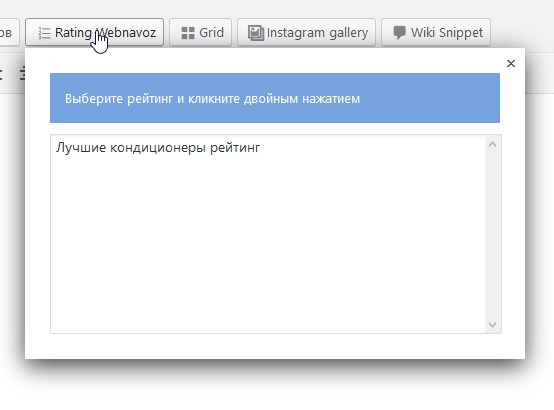Click the Wiki Snippet speech bubble icon
554x410 pixels.
(399, 33)
